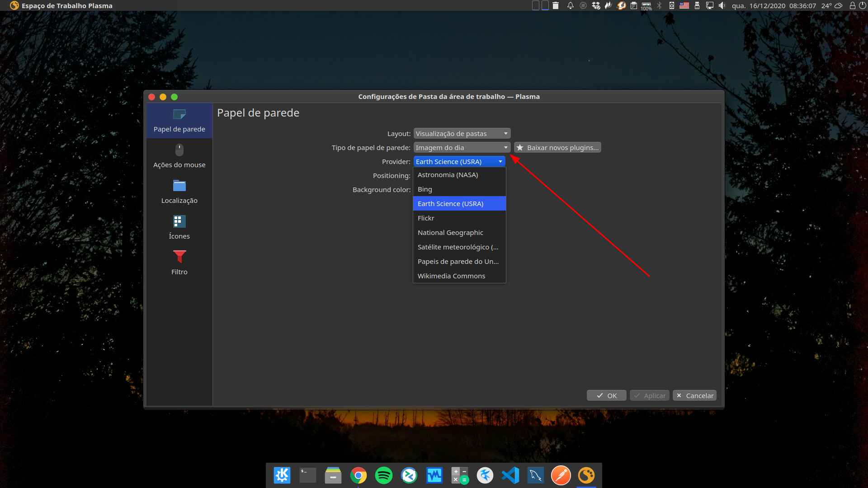
Task: Expand Tipo de papel de parede dropdown
Action: click(x=462, y=148)
